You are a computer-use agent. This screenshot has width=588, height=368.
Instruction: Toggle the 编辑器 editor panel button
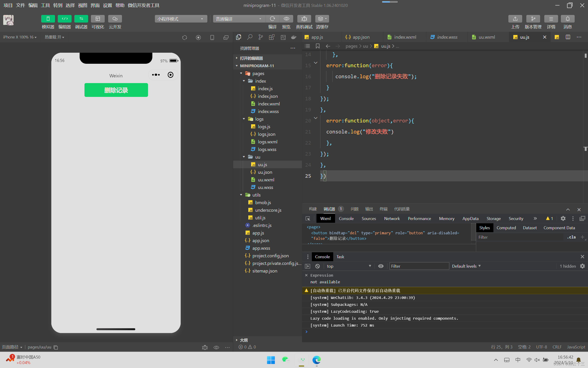coord(64,19)
